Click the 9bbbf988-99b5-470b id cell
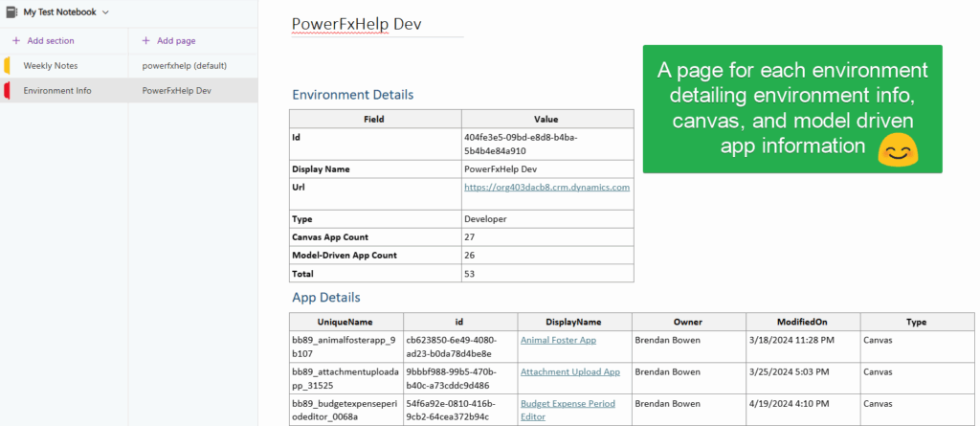This screenshot has width=980, height=426. pos(460,378)
